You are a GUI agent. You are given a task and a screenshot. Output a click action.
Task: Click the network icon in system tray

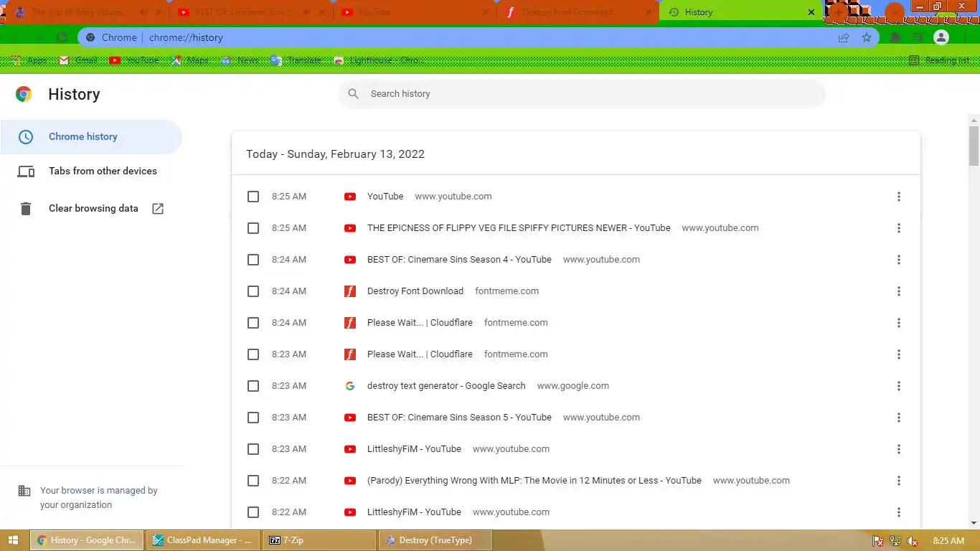[x=895, y=541]
